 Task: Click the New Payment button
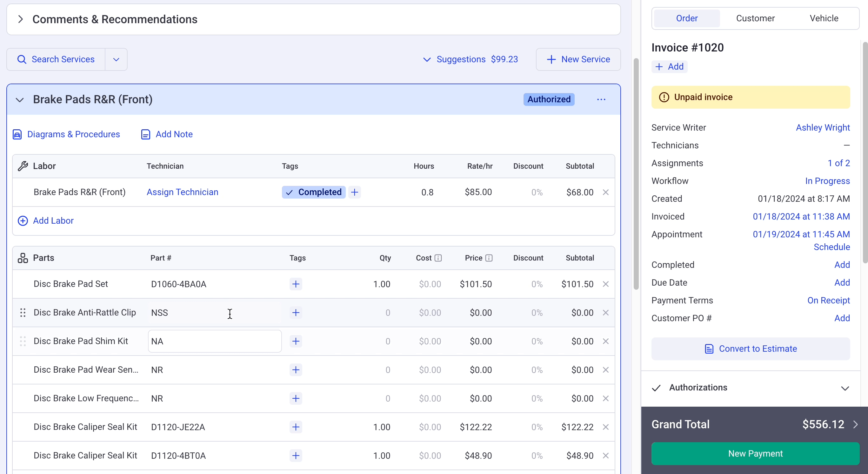pos(755,454)
